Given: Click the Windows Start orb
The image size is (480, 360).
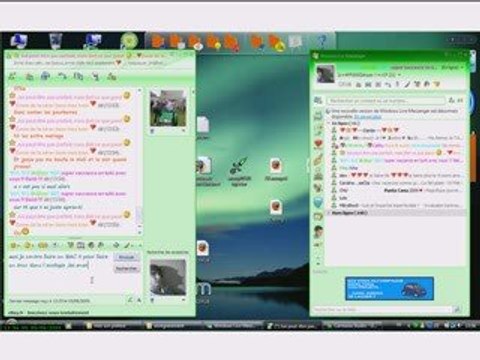Looking at the screenshot, I should (12, 324).
